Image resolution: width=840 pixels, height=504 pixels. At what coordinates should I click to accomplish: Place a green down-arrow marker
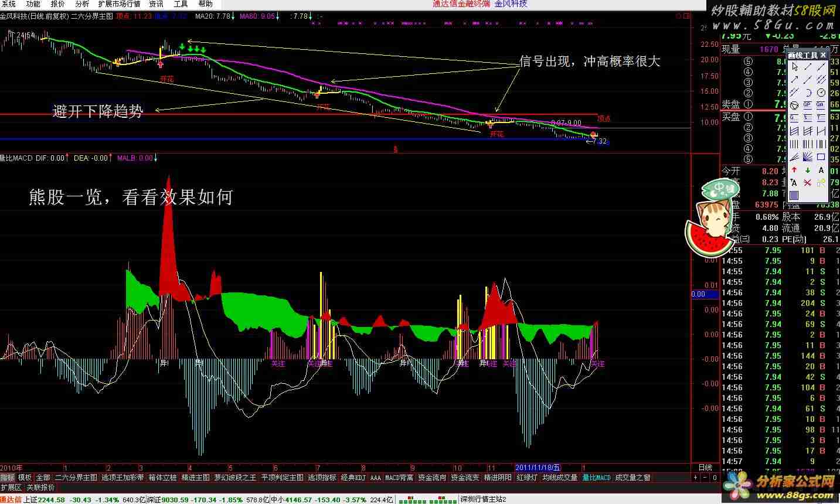click(x=808, y=170)
